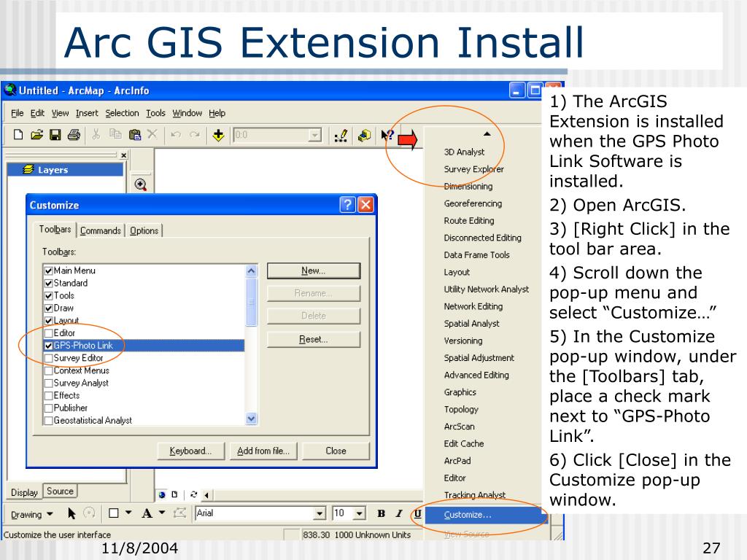The width and height of the screenshot is (747, 560).
Task: Launch the ArcCatalog icon
Action: click(365, 136)
